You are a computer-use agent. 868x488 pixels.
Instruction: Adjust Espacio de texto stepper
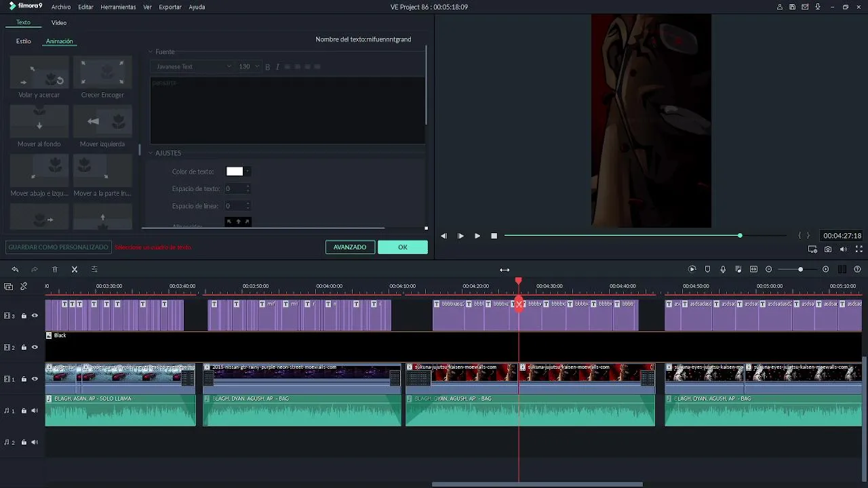click(248, 189)
